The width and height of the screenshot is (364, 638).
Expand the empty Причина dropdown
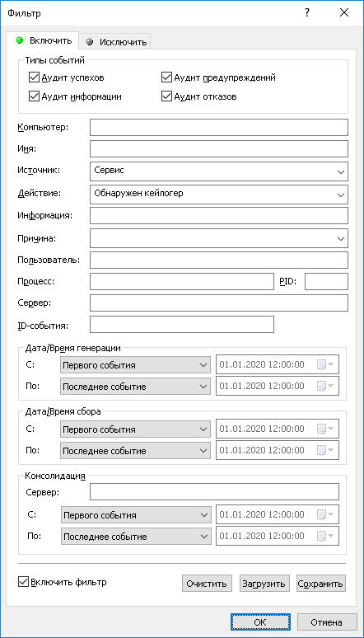pos(219,238)
